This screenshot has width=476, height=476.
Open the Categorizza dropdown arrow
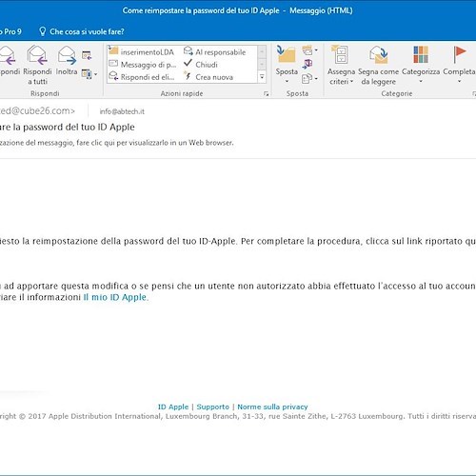421,82
